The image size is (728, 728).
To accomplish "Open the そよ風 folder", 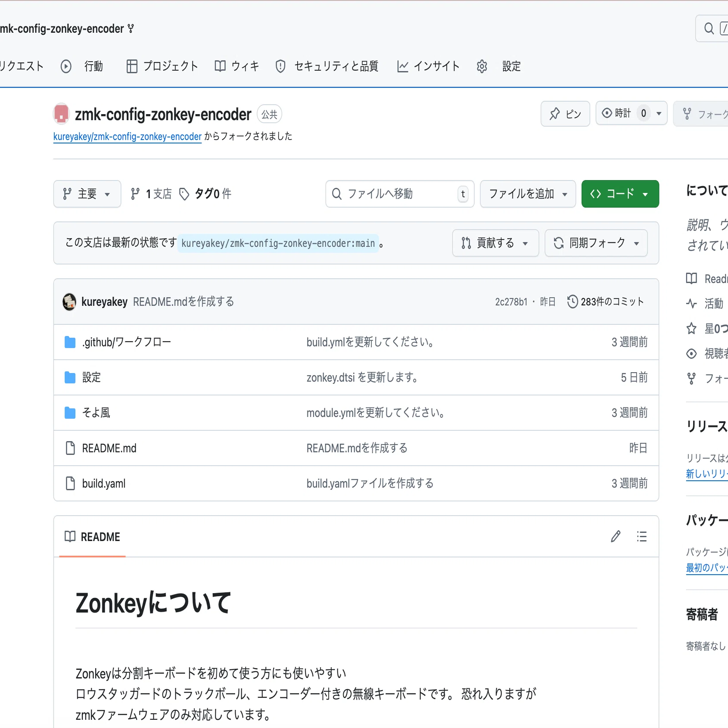I will tap(96, 413).
